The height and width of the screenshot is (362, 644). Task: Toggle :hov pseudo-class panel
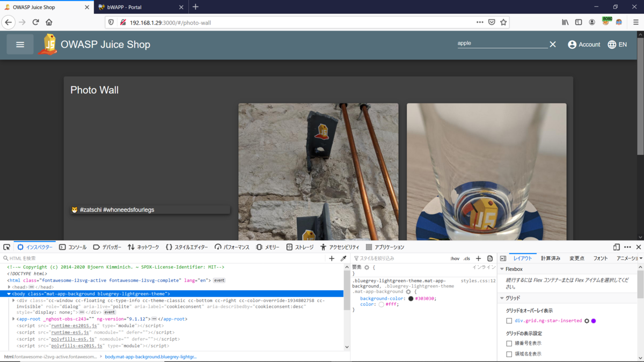[455, 258]
